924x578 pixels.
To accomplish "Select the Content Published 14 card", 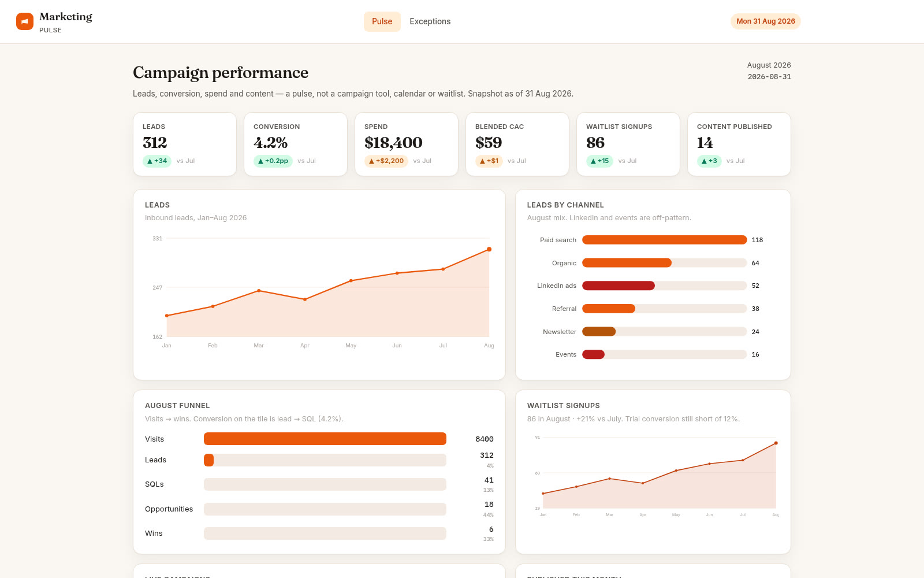I will pos(739,144).
